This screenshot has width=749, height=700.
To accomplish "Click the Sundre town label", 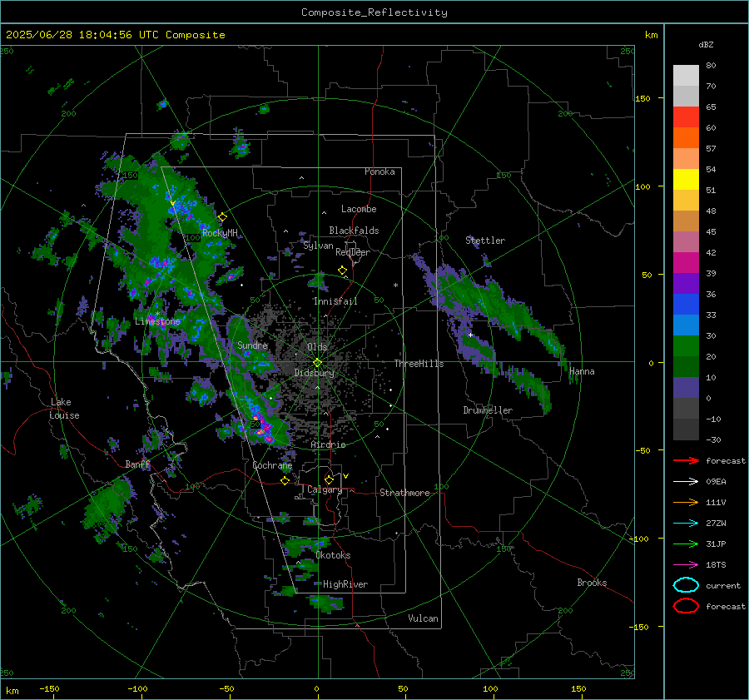I will tap(252, 345).
